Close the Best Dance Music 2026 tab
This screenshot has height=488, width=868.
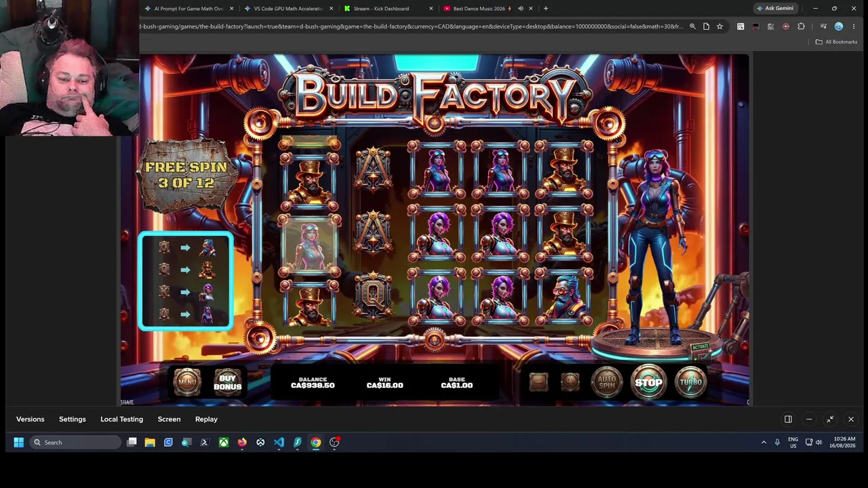[x=530, y=9]
